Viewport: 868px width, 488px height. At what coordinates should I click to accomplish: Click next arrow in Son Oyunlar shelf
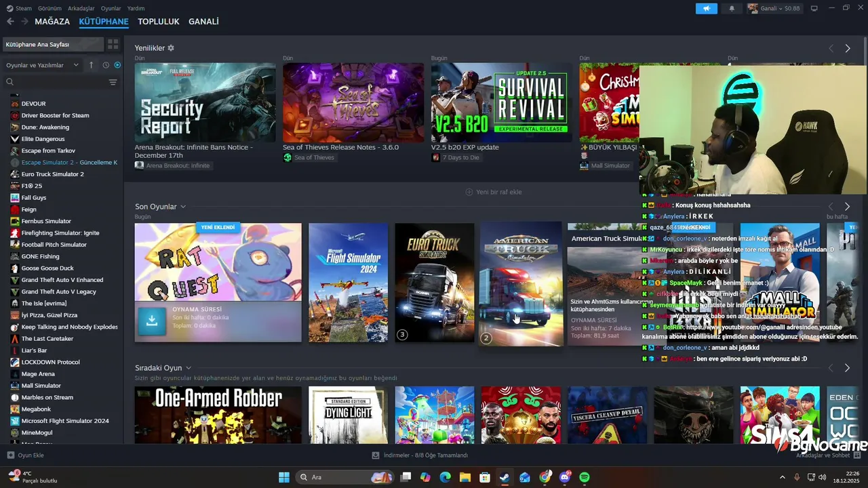[x=847, y=206]
